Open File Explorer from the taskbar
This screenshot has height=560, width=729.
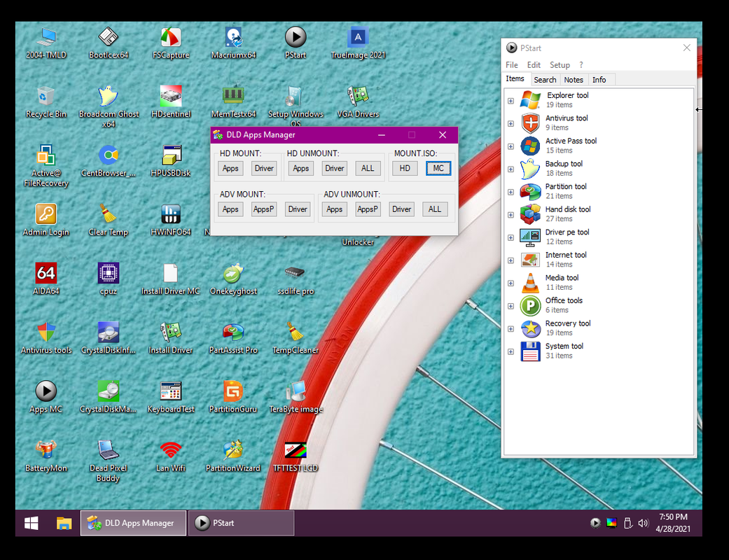point(64,524)
